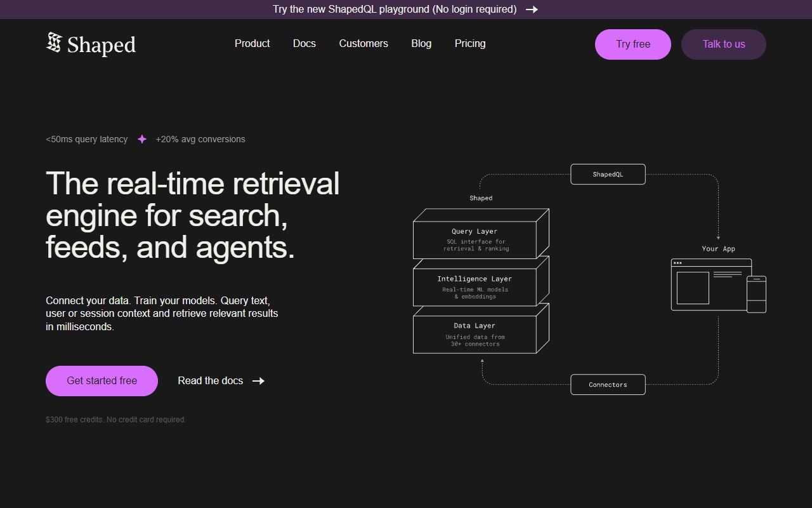Click the Shaped logo icon
This screenshot has height=508, width=812.
(x=54, y=43)
